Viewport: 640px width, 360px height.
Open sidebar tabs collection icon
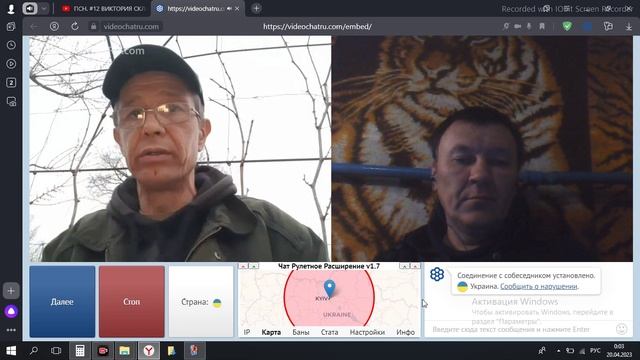(x=11, y=27)
